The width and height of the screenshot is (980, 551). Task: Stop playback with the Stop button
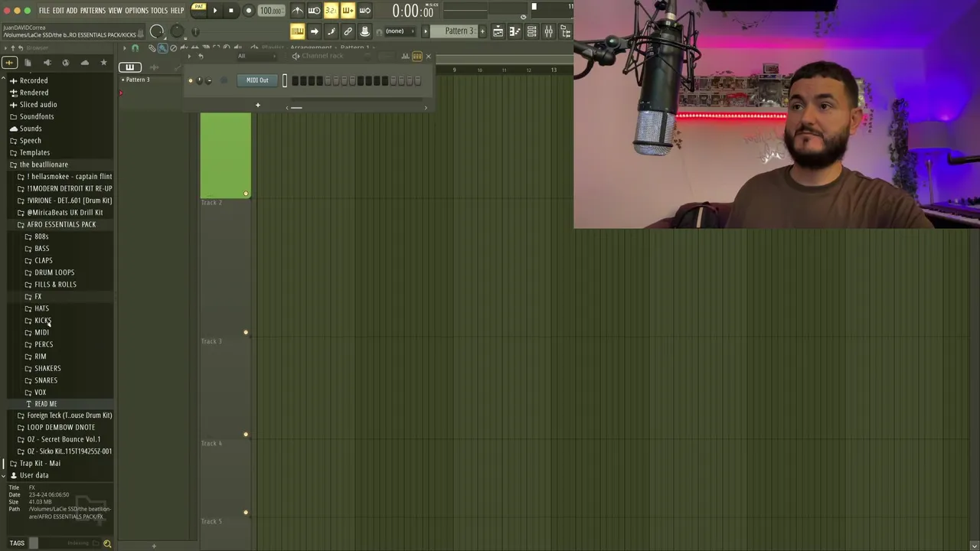[231, 11]
